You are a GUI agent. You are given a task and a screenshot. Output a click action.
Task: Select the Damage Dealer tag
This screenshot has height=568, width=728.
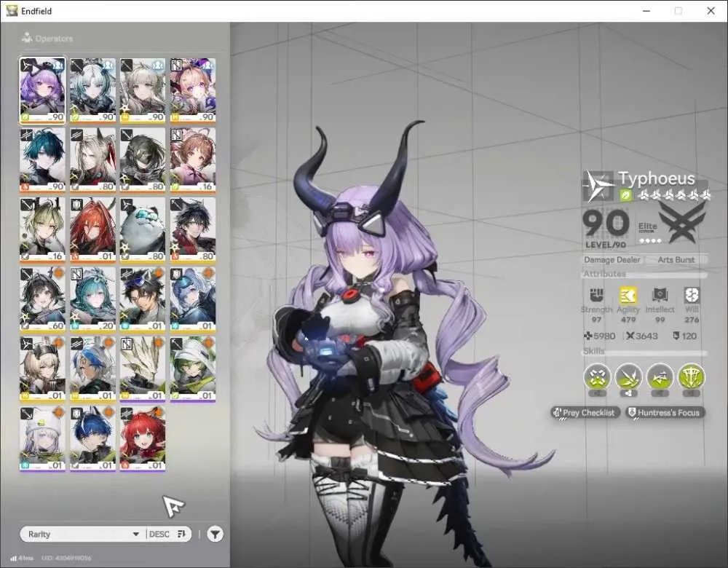coord(612,260)
